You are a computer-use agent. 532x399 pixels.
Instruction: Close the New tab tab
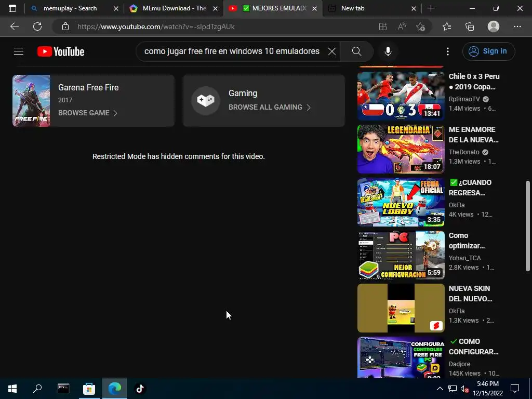(414, 8)
